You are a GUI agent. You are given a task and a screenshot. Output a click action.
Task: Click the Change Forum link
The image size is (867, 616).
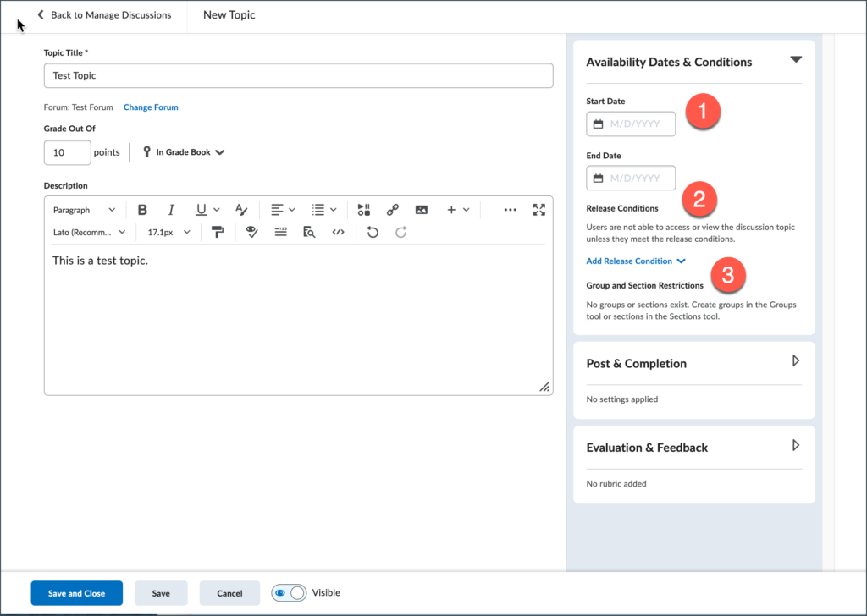(151, 107)
